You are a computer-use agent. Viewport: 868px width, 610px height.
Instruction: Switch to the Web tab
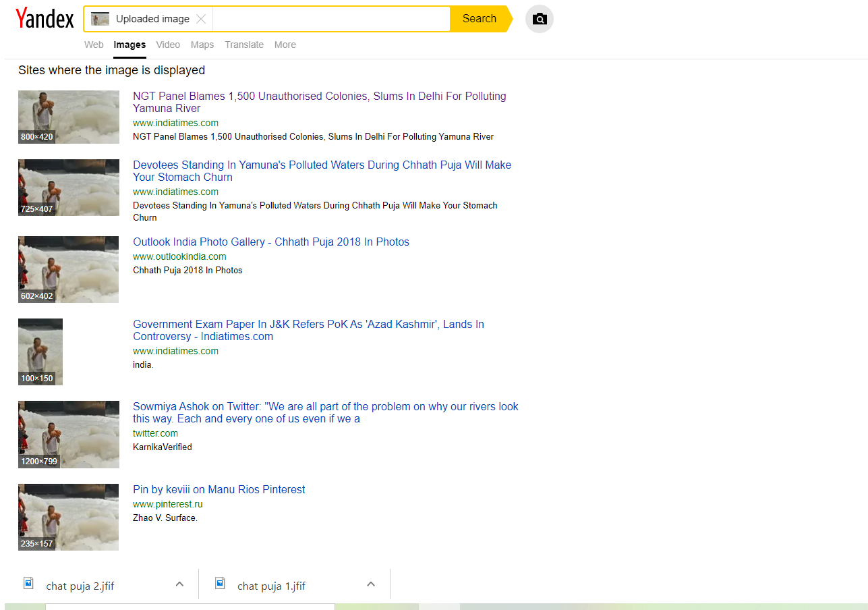pos(94,45)
